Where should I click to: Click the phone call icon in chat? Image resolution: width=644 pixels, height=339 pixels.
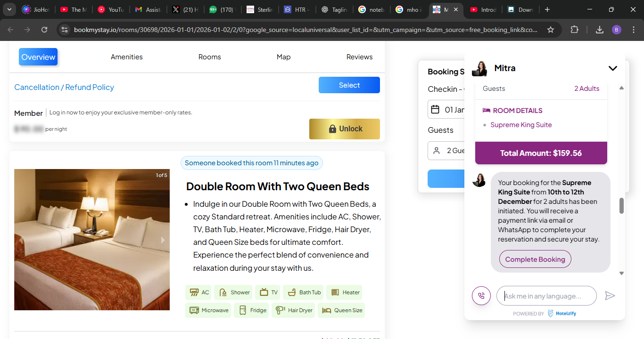[481, 296]
